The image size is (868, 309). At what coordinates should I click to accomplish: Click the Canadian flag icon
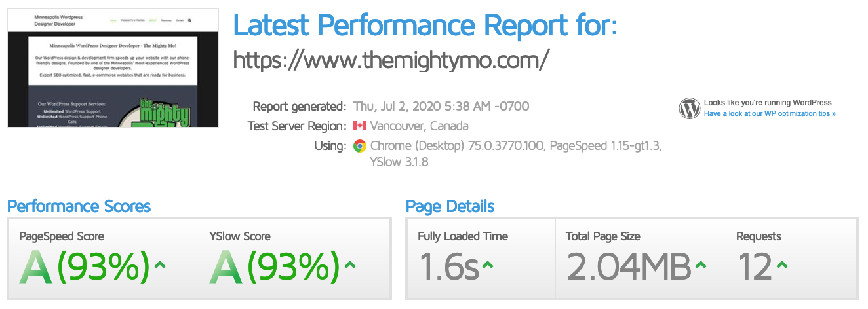pos(359,126)
